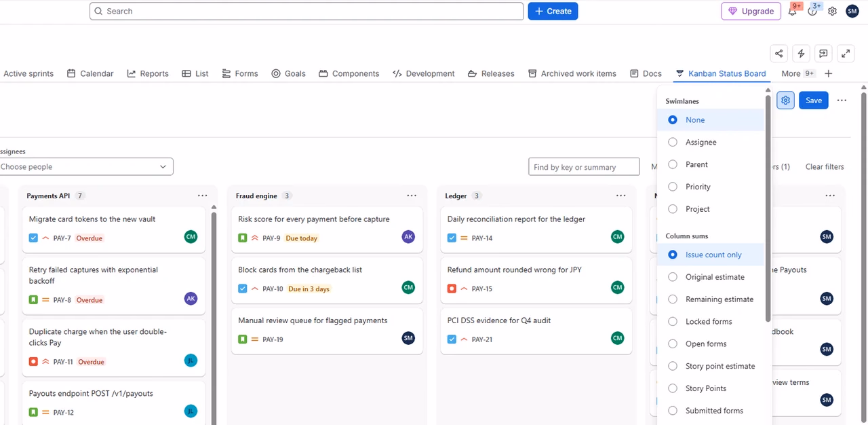The height and width of the screenshot is (425, 868).
Task: Click JL avatar on PAY-11 card
Action: tap(191, 361)
